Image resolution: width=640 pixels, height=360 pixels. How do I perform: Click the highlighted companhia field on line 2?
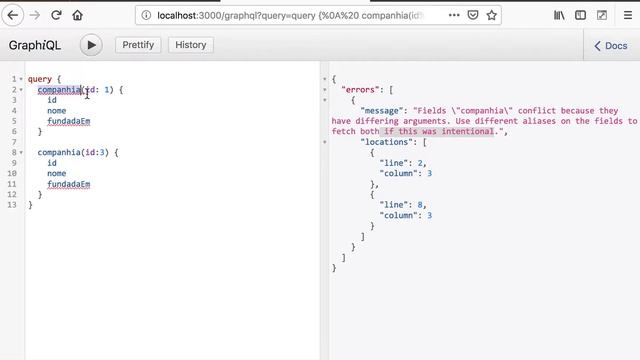pyautogui.click(x=59, y=90)
